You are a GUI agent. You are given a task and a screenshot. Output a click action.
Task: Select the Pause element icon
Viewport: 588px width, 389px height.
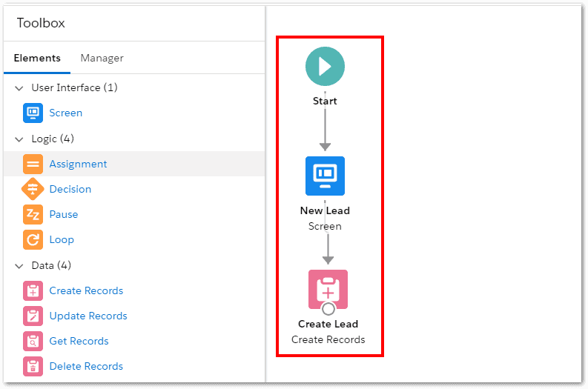point(33,215)
